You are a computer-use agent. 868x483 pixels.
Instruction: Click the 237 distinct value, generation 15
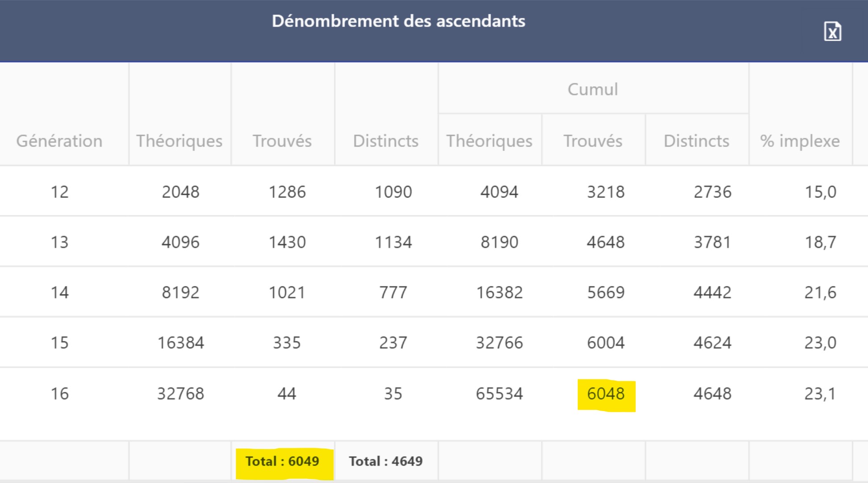pos(393,343)
